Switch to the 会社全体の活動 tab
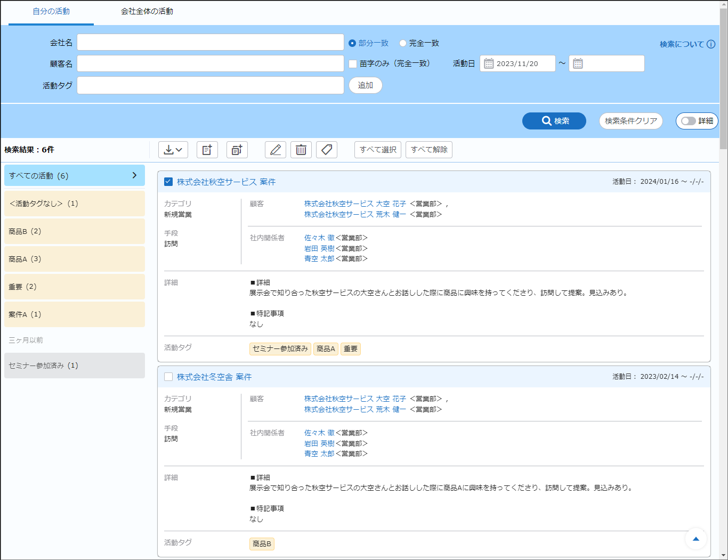 (x=147, y=11)
